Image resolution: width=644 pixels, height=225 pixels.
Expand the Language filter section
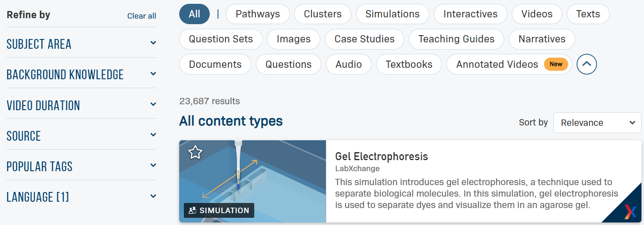[x=153, y=196]
